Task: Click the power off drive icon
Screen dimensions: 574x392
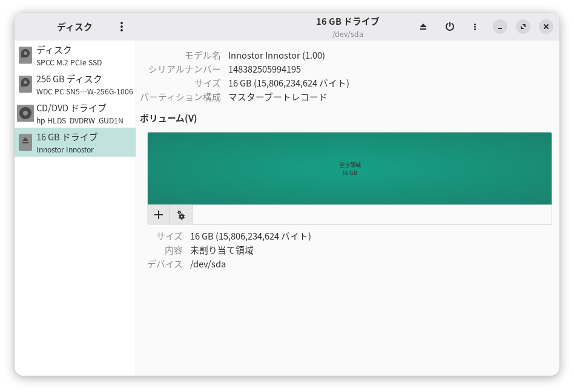Action: click(449, 27)
